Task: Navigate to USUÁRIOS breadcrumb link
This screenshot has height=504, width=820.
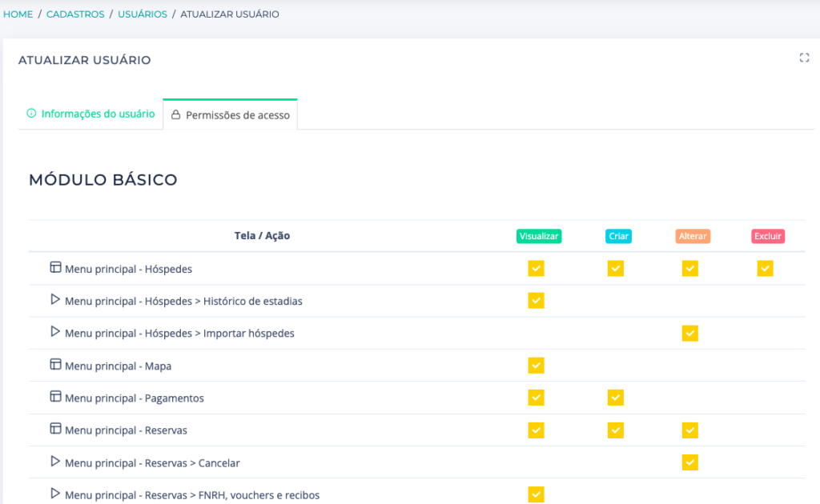Action: 143,14
